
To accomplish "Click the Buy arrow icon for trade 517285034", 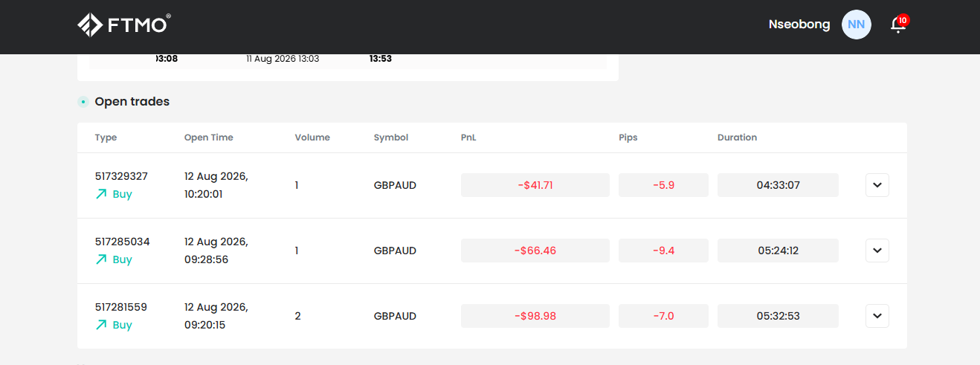I will tap(101, 259).
